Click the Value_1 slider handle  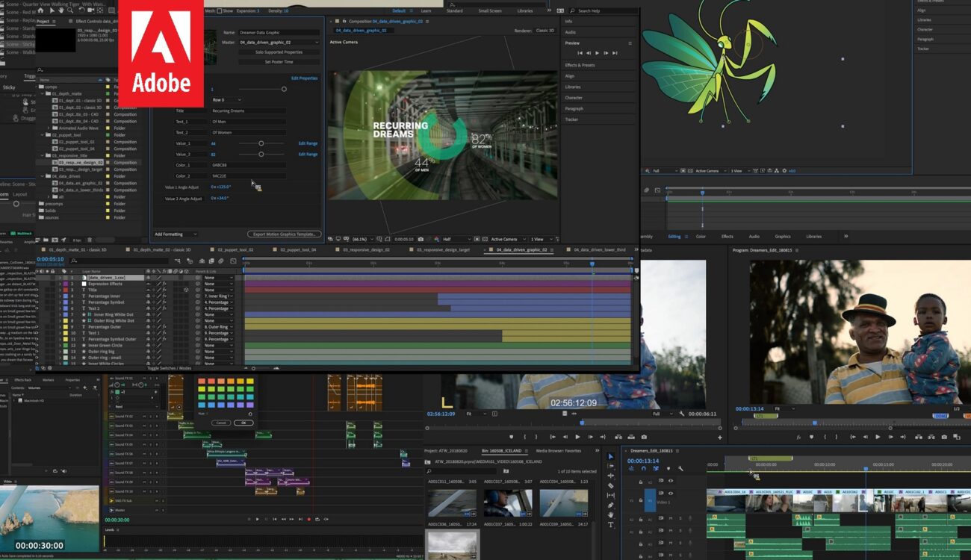point(261,143)
